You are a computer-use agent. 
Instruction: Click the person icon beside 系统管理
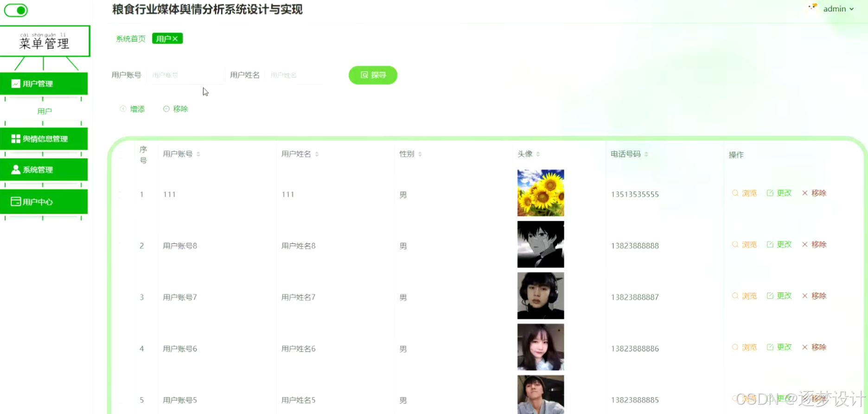tap(16, 170)
